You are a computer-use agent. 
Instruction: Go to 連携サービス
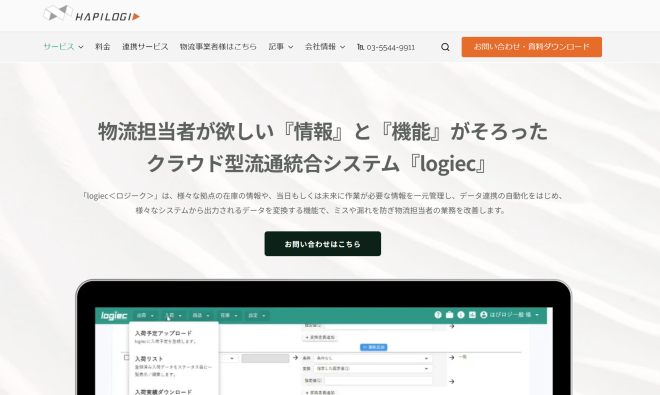click(x=145, y=47)
